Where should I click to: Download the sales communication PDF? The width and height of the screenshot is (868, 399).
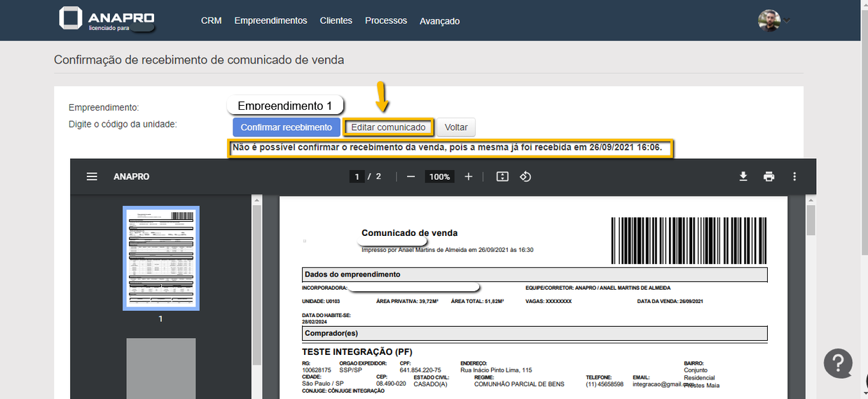[743, 176]
